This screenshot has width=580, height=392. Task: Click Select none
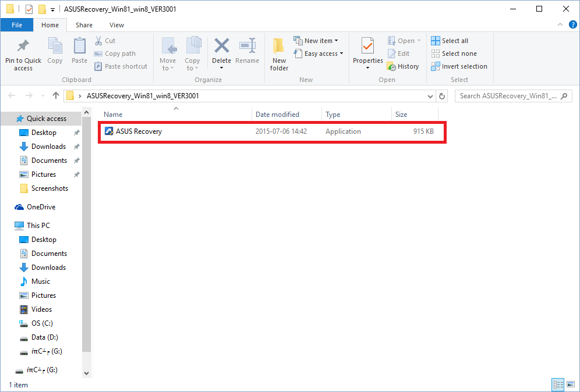[454, 54]
